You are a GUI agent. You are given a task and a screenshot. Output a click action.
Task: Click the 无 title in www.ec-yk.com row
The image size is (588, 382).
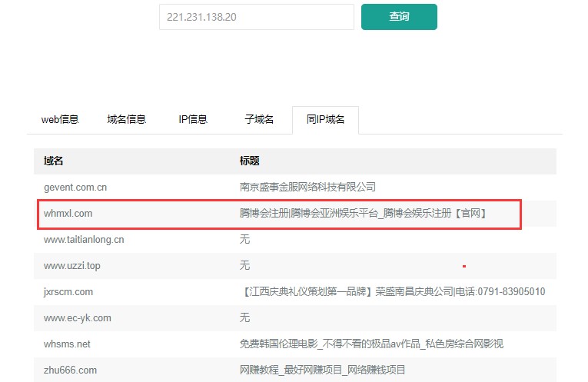tap(244, 317)
